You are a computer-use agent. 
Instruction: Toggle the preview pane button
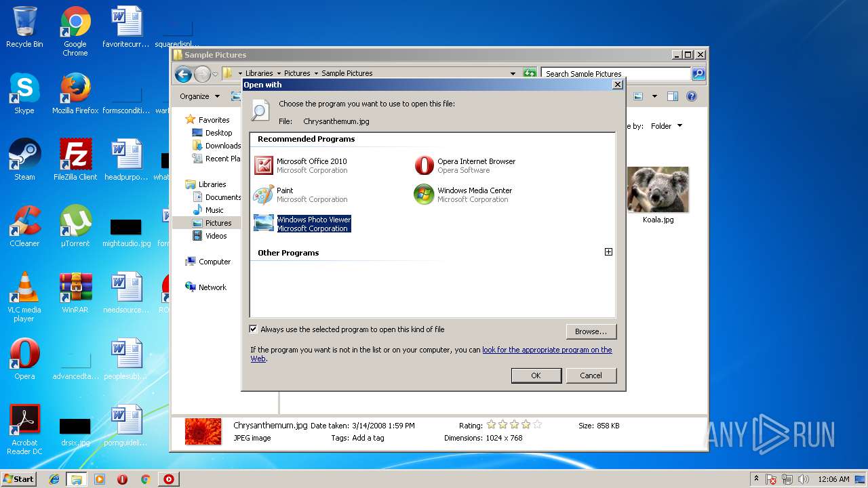[x=672, y=96]
